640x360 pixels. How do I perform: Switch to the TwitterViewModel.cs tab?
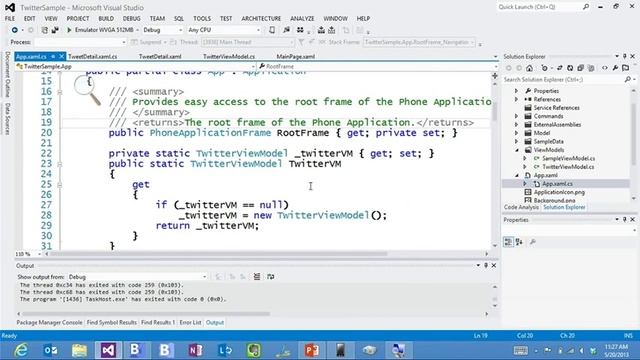pos(229,56)
